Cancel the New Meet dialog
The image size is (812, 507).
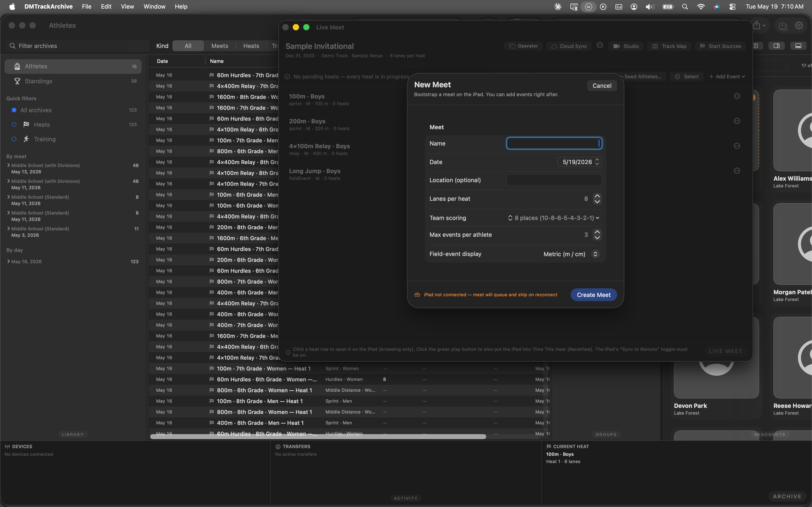pos(602,86)
